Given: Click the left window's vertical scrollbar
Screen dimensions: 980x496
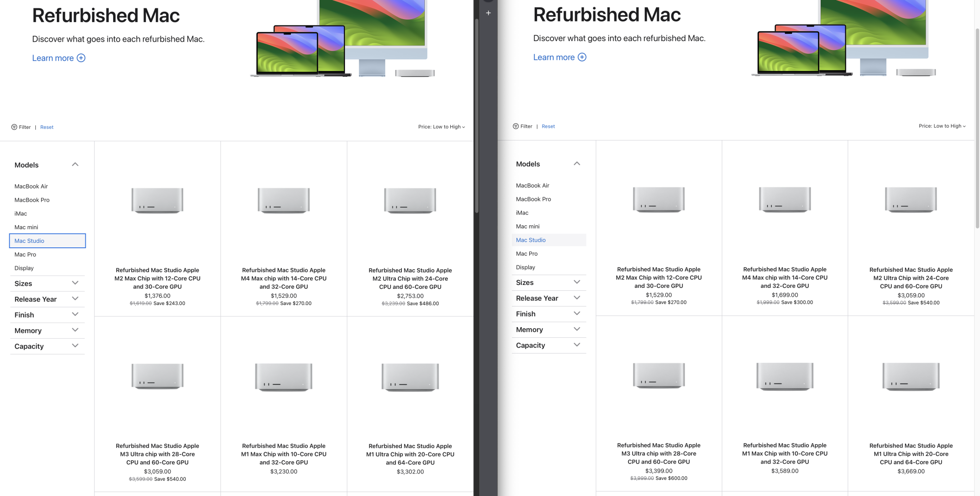Looking at the screenshot, I should (x=476, y=116).
